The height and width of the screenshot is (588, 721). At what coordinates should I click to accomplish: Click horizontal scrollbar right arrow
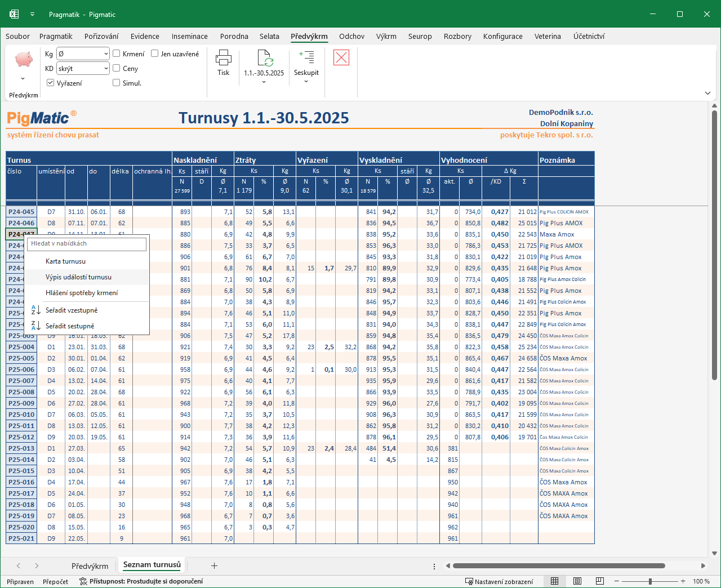[703, 565]
